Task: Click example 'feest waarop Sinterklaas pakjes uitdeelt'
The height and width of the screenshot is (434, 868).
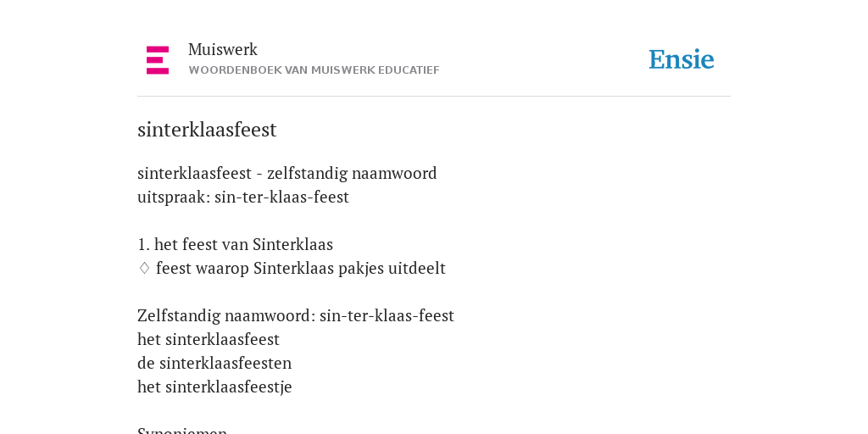Action: [x=301, y=269]
